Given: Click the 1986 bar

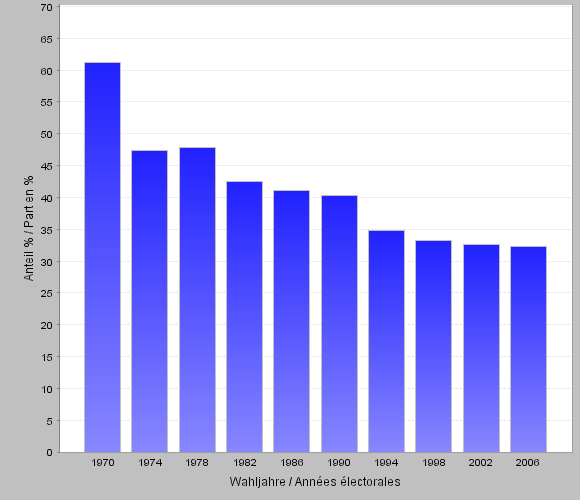Looking at the screenshot, I should (291, 321).
